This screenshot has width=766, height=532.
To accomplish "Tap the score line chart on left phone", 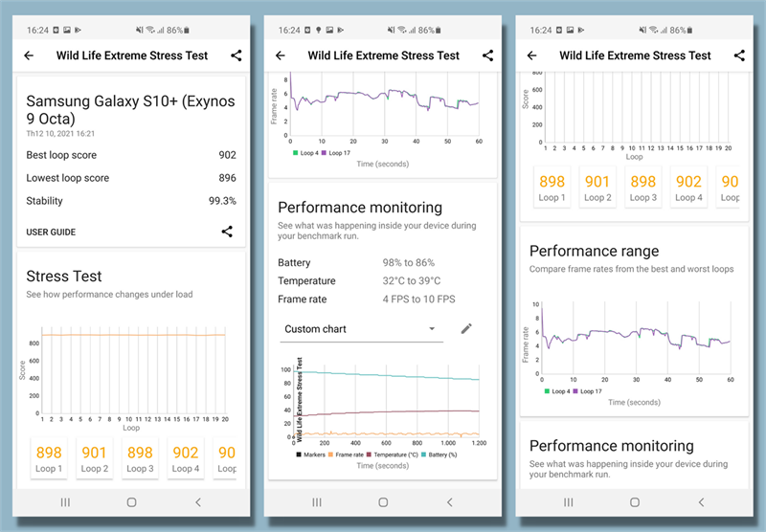I will [x=133, y=371].
